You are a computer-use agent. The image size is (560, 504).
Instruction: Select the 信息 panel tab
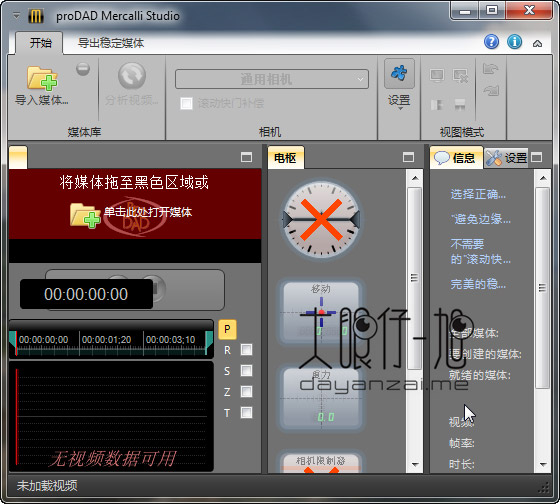tap(456, 158)
